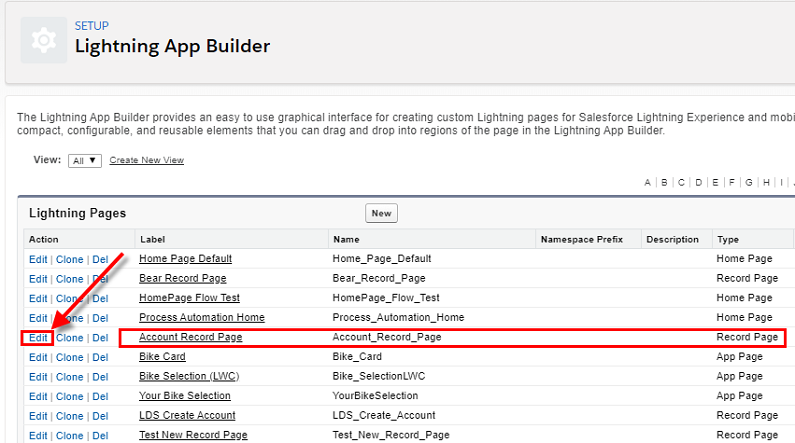This screenshot has width=795, height=443.
Task: Open the Bear Record Page label
Action: tap(183, 278)
